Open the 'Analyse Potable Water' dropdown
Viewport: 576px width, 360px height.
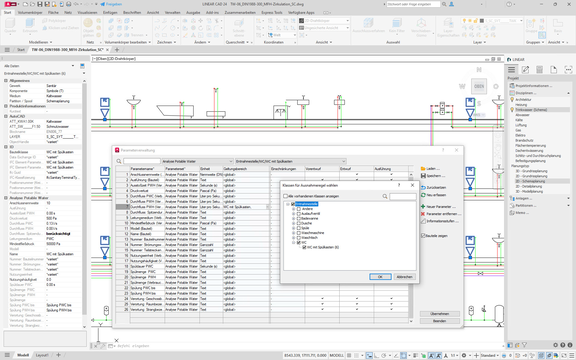click(x=198, y=161)
